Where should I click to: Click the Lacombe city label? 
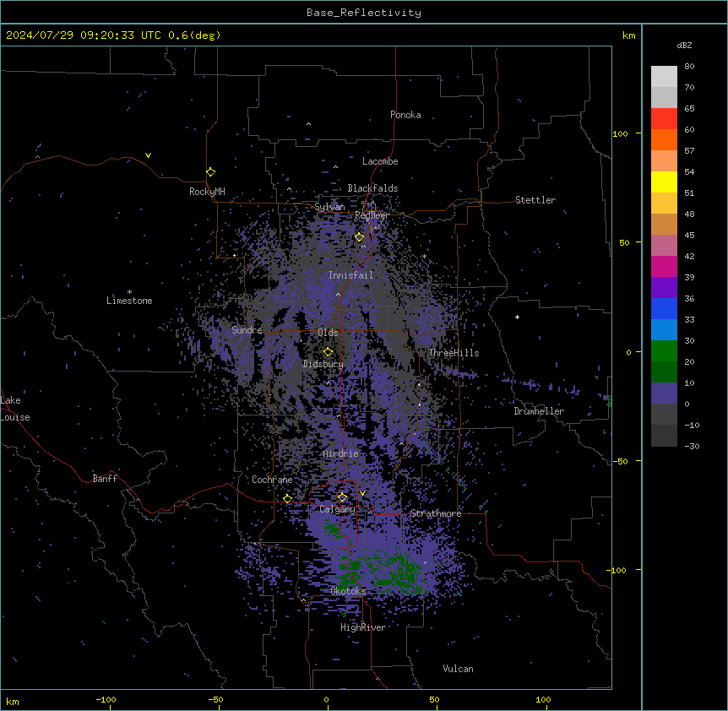[x=380, y=161]
